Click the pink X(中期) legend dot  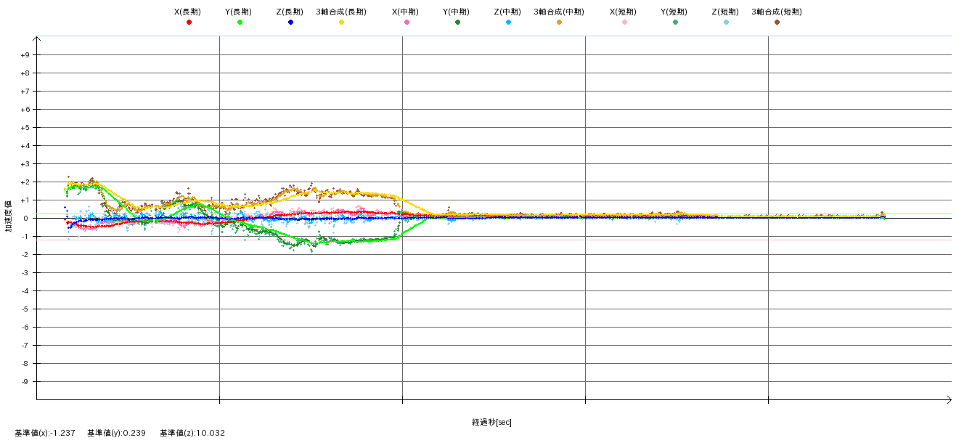[x=407, y=23]
